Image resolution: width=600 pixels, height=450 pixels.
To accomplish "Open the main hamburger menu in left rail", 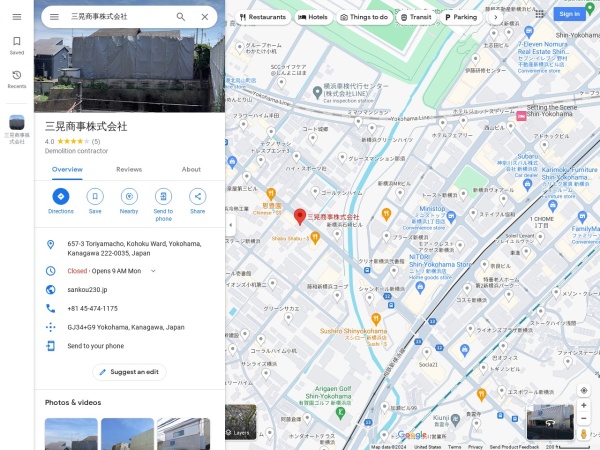I will [17, 17].
